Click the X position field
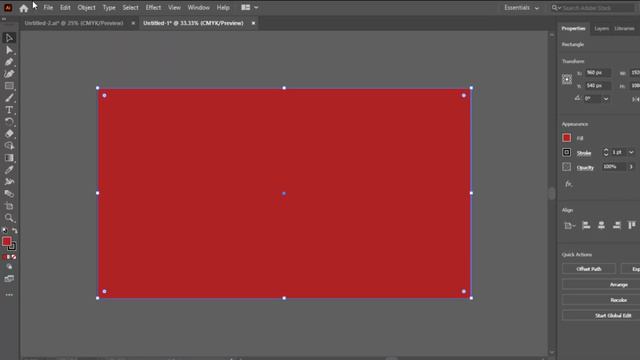This screenshot has width=640, height=360. click(x=598, y=73)
